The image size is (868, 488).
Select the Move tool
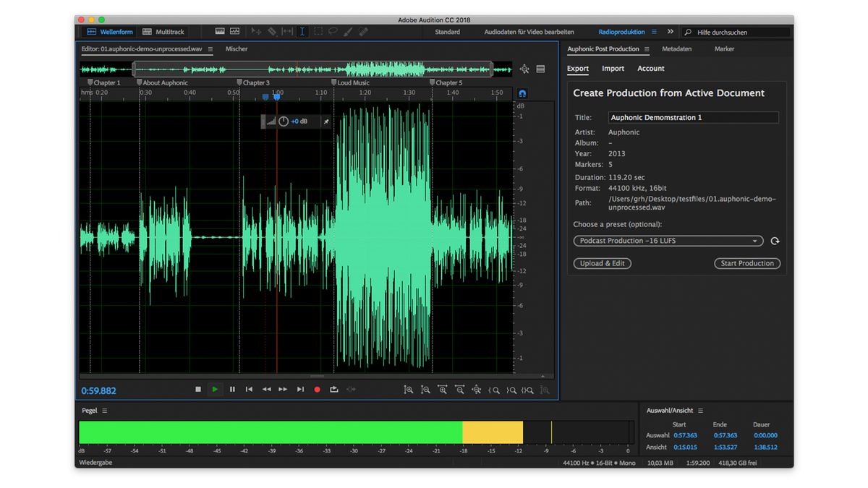click(256, 32)
